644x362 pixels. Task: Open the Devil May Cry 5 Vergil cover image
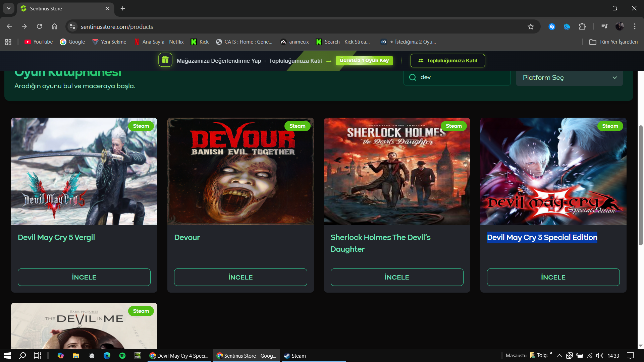(84, 171)
